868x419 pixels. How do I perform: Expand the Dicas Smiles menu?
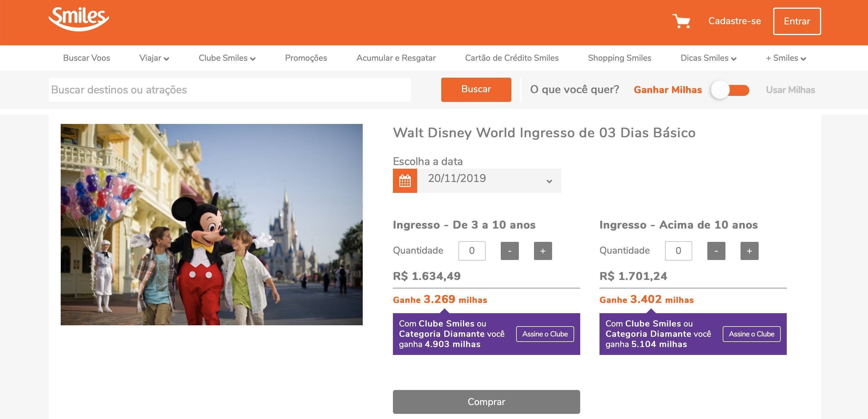coord(708,58)
